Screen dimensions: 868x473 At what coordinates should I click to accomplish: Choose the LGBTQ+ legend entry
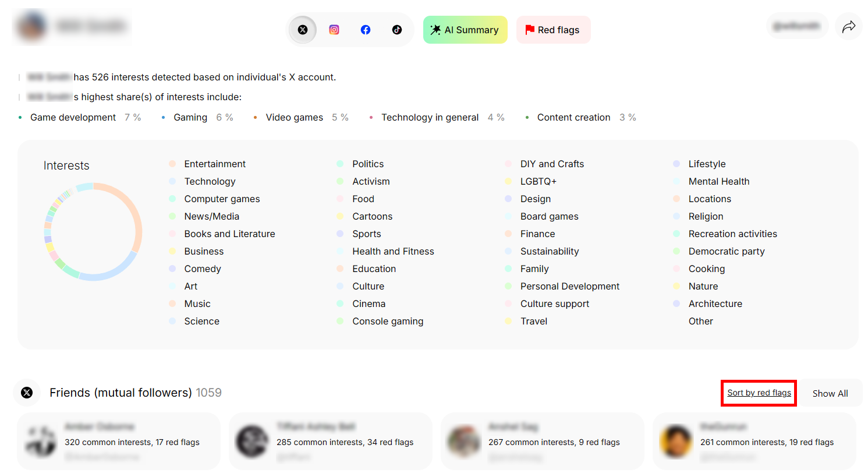pyautogui.click(x=538, y=181)
